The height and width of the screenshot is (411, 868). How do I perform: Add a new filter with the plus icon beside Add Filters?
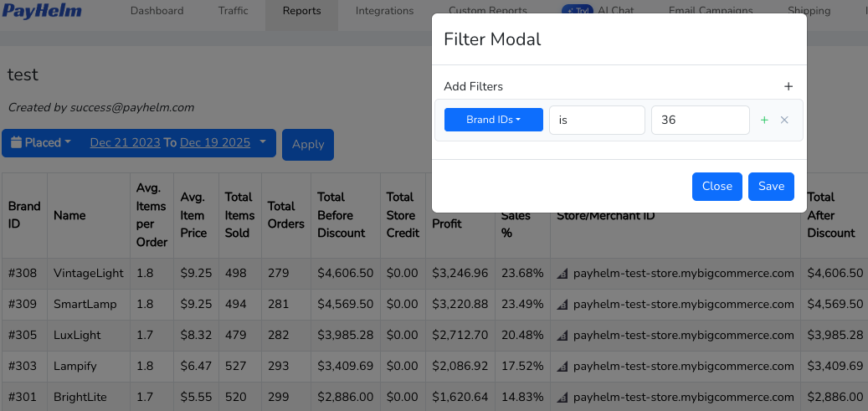[x=788, y=86]
